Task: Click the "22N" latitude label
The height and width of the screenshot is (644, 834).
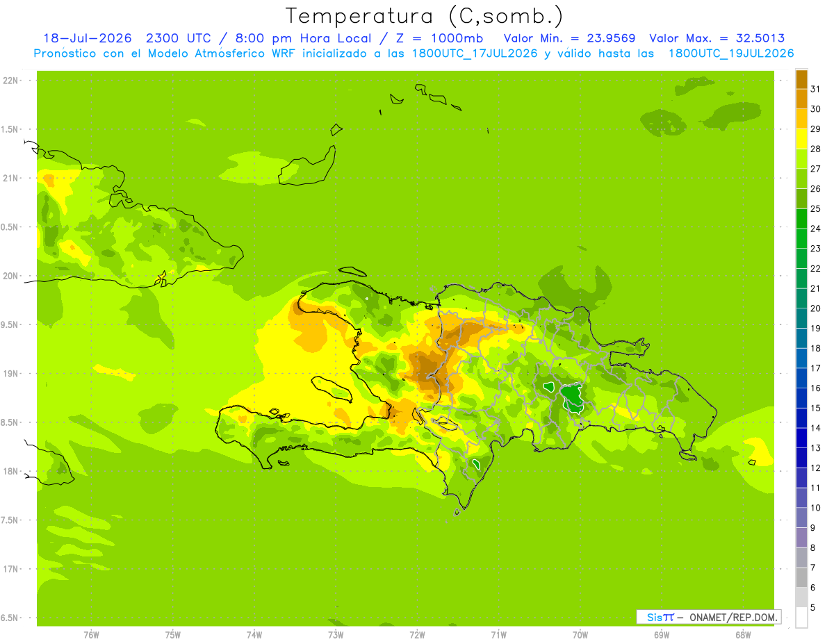Action: (10, 81)
